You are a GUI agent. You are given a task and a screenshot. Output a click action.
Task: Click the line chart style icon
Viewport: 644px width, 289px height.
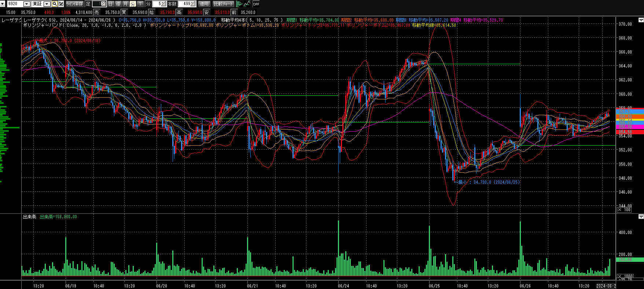(x=247, y=4)
